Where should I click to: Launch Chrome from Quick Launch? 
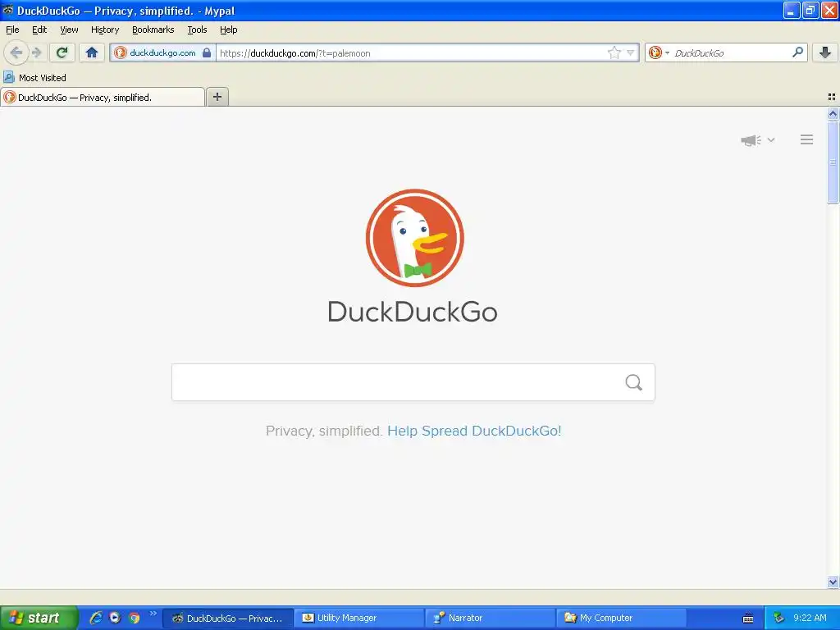(134, 618)
